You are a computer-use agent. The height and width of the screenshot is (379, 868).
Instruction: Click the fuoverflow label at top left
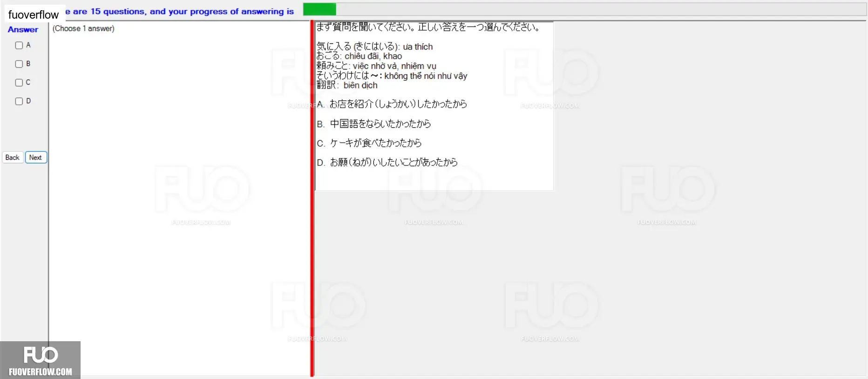pos(34,14)
